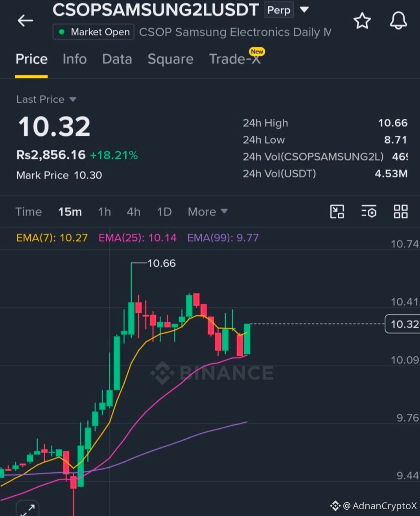Click the large 10.32 last price
The image size is (420, 516).
tap(54, 127)
